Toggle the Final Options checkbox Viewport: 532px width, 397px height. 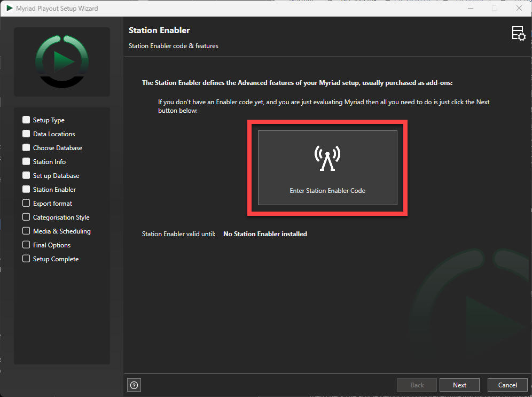[x=26, y=245]
